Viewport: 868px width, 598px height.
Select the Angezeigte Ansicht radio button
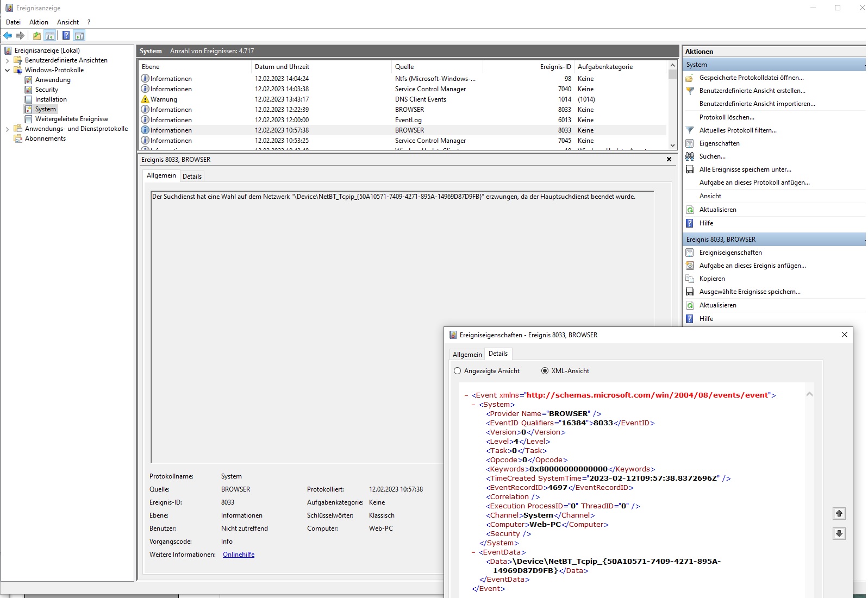[x=457, y=371]
